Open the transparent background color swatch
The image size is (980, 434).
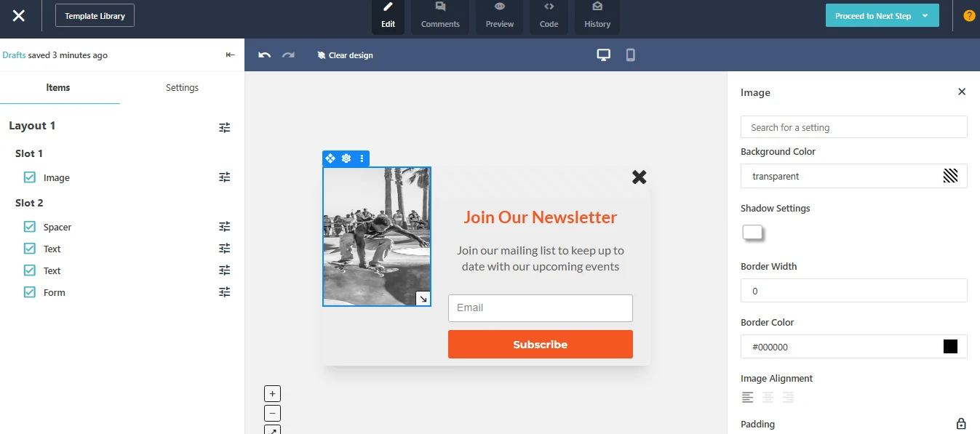(x=950, y=176)
